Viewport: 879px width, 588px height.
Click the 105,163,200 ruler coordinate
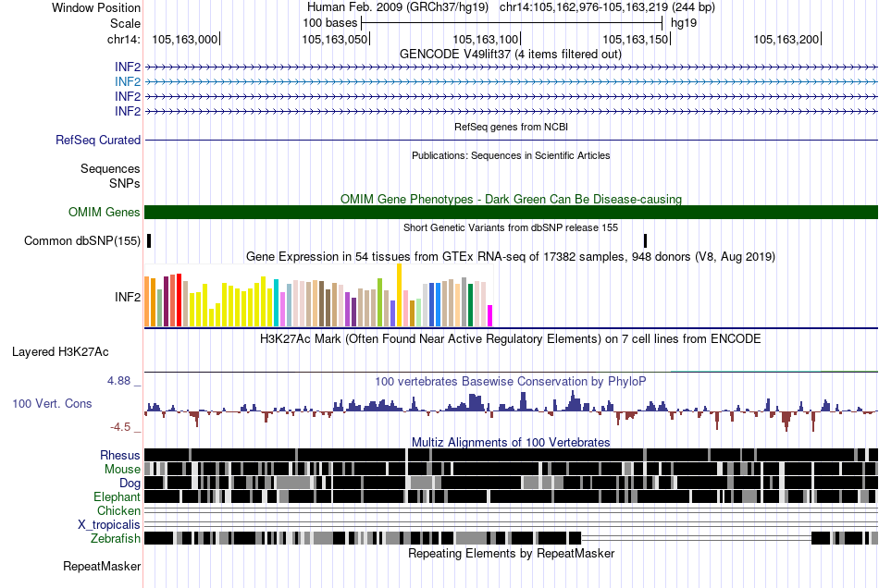(x=786, y=39)
